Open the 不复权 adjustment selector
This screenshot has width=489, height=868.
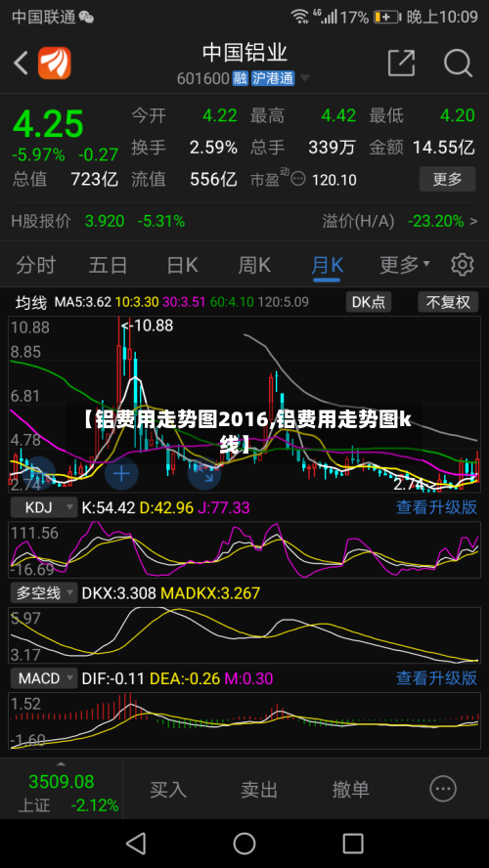(448, 302)
